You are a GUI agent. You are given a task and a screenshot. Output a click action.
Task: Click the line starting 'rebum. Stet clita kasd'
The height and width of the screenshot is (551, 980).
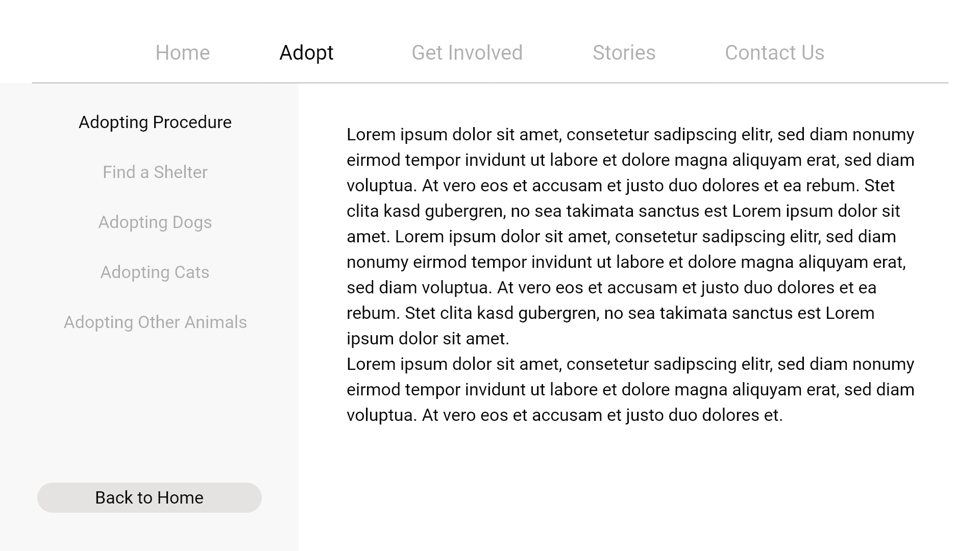tap(610, 313)
